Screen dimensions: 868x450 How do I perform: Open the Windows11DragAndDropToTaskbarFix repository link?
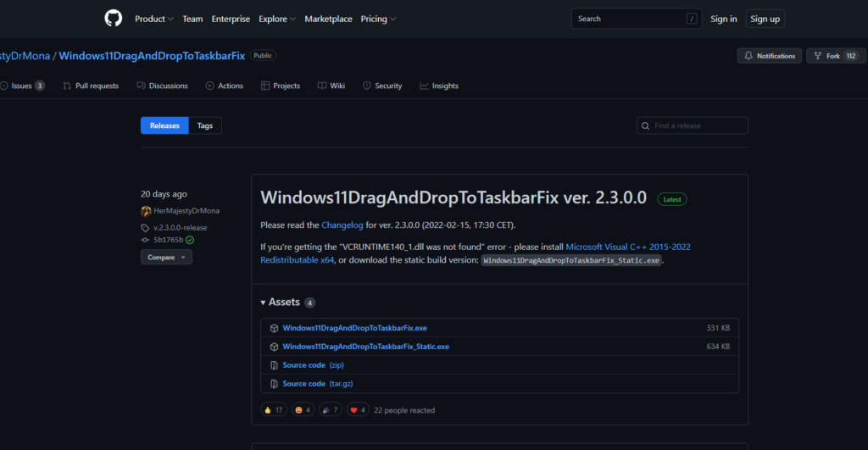point(152,56)
